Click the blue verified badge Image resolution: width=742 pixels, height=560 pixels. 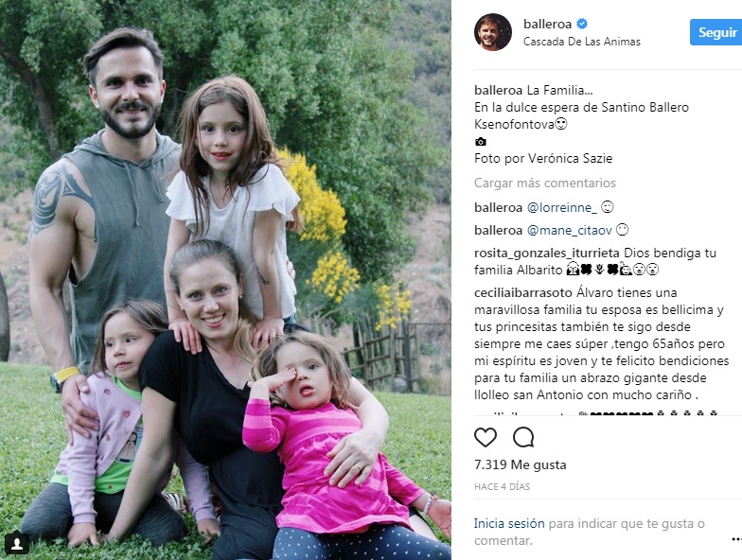coord(583,24)
